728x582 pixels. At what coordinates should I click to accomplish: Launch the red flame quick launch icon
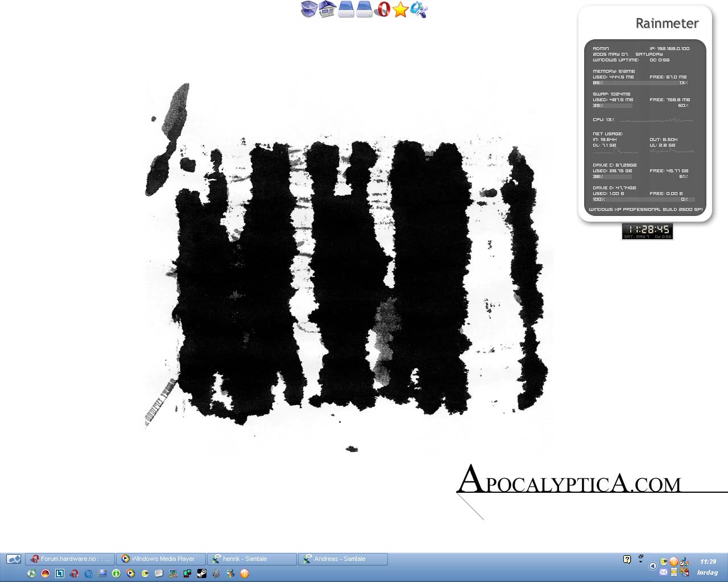point(45,573)
